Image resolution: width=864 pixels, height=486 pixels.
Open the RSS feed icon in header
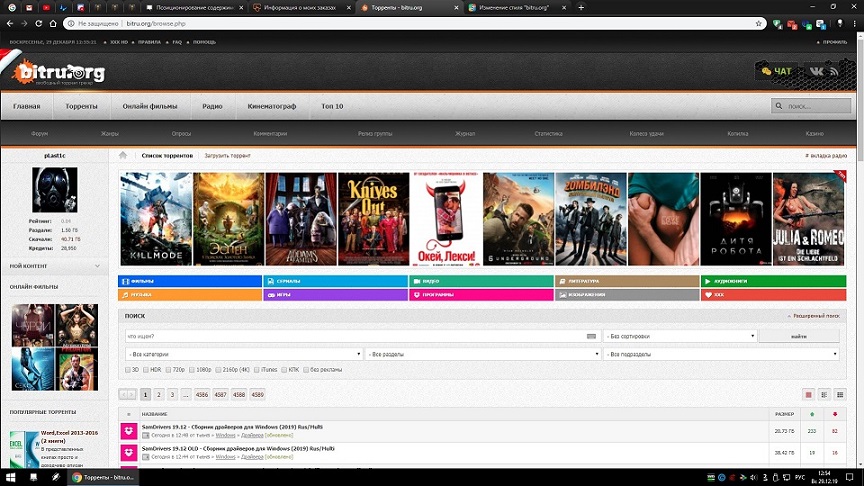[x=834, y=71]
